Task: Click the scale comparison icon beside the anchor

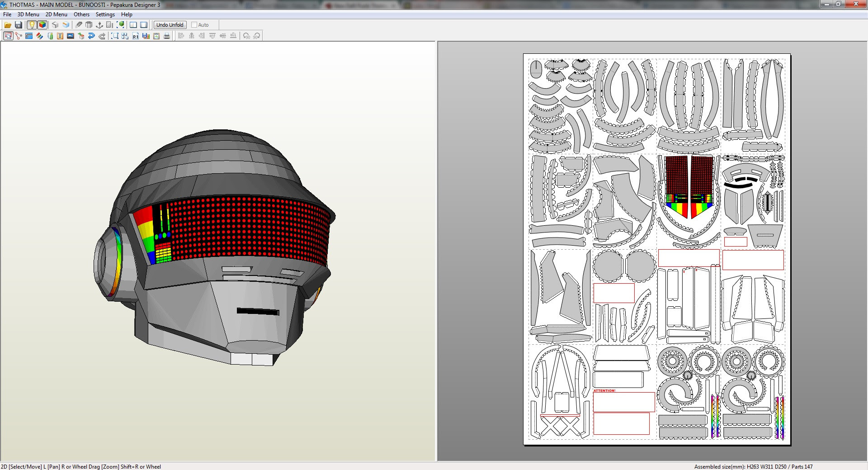Action: click(x=110, y=25)
